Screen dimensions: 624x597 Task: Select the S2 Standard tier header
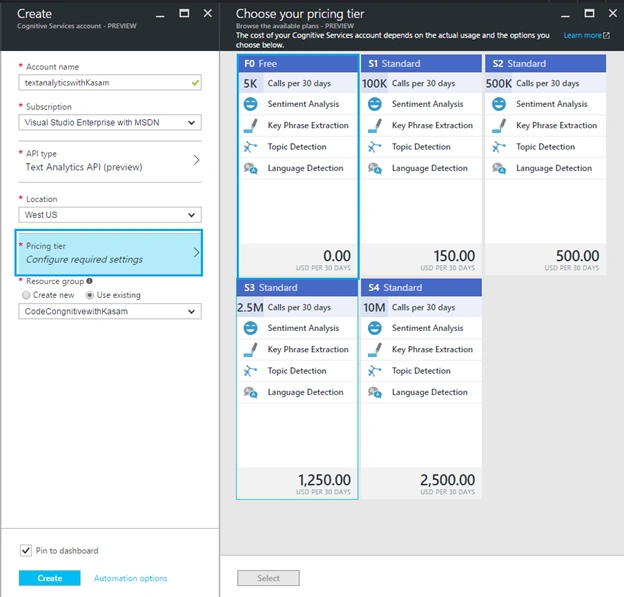[546, 64]
